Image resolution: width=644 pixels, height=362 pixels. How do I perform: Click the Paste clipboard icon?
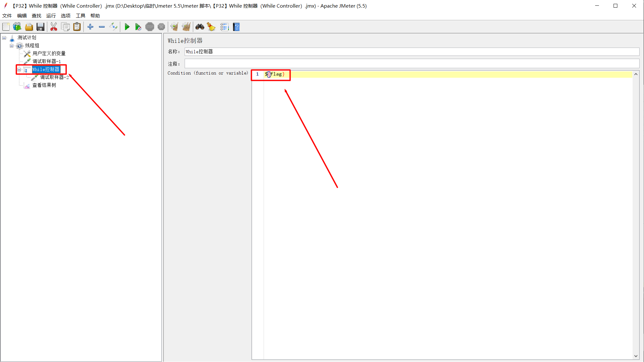tap(77, 27)
